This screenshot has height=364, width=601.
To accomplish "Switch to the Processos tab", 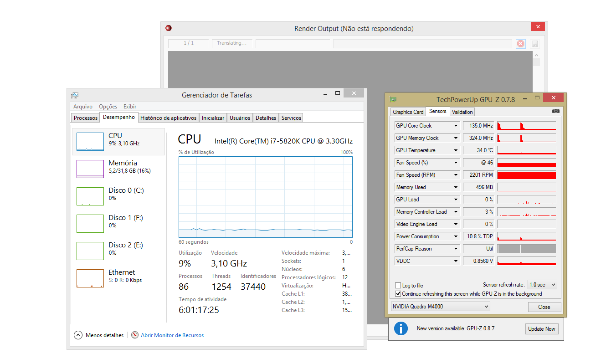I will tap(86, 118).
